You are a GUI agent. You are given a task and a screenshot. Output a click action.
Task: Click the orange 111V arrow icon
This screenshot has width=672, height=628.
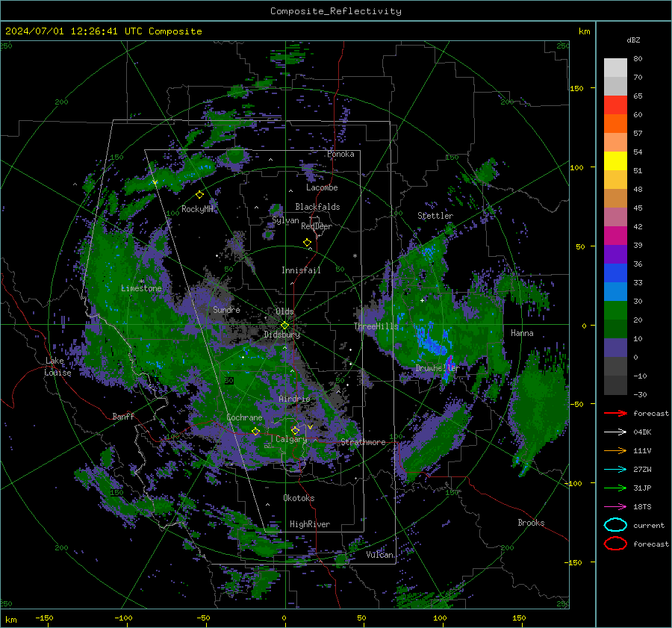pos(615,450)
